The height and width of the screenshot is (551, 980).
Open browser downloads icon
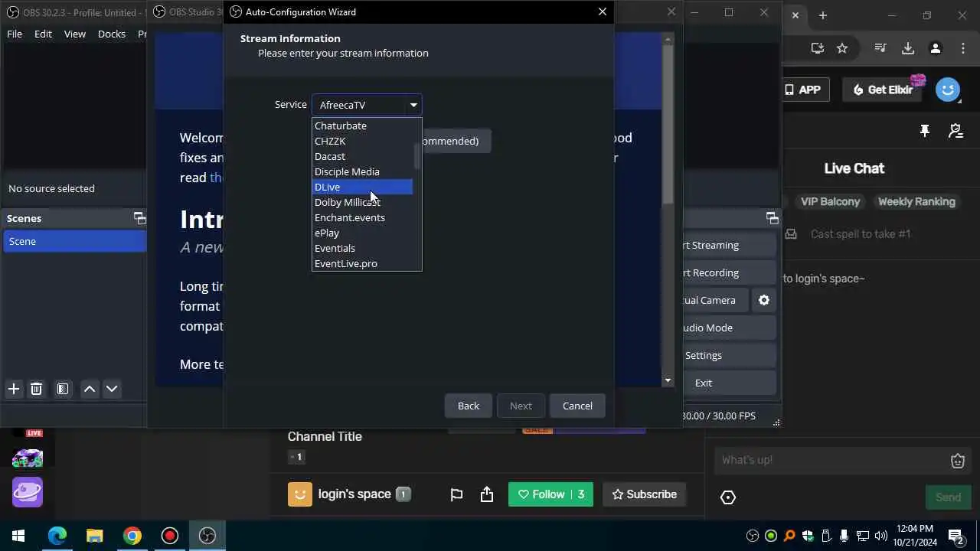[x=908, y=48]
